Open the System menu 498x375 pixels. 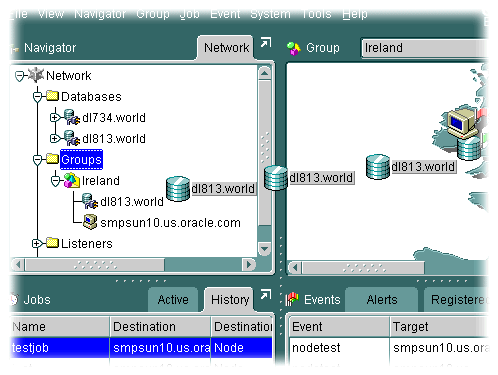tap(270, 14)
